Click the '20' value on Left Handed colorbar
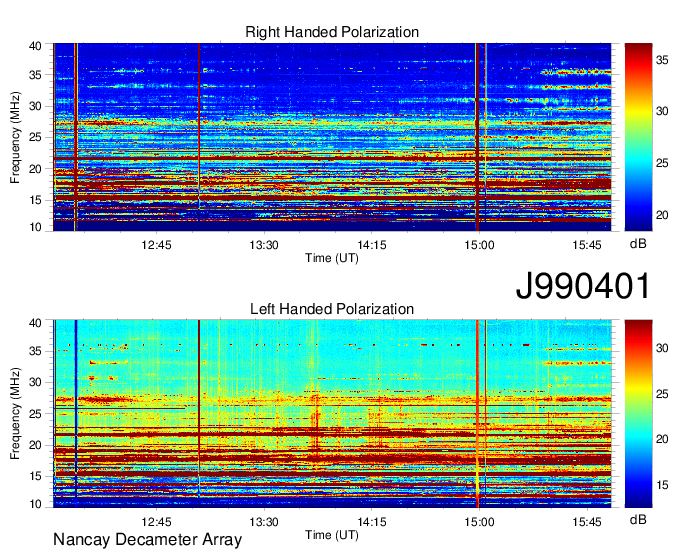This screenshot has width=680, height=552. coord(662,440)
